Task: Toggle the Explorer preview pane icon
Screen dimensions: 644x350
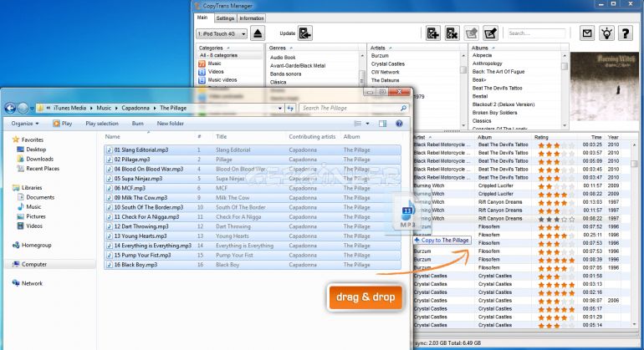Action: click(x=382, y=124)
